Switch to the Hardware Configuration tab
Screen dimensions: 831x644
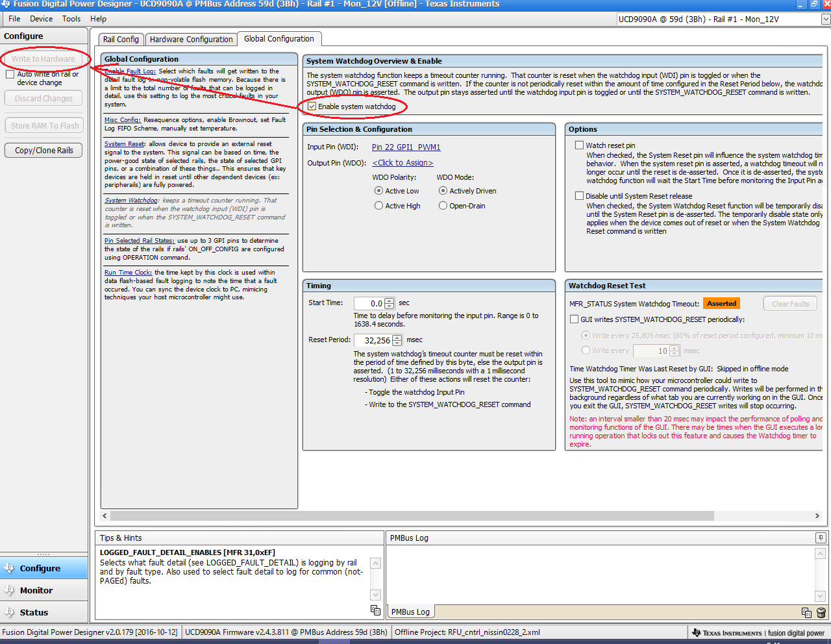click(x=191, y=40)
